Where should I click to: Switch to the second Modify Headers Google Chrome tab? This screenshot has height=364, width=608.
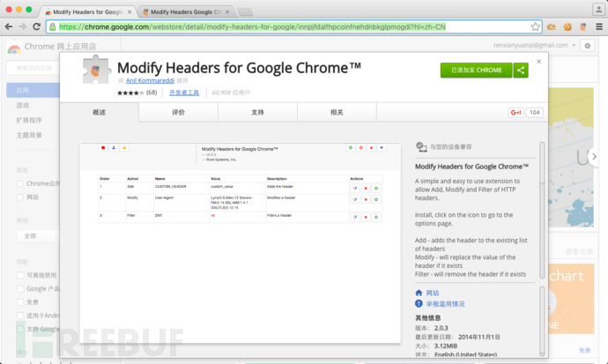(x=186, y=12)
